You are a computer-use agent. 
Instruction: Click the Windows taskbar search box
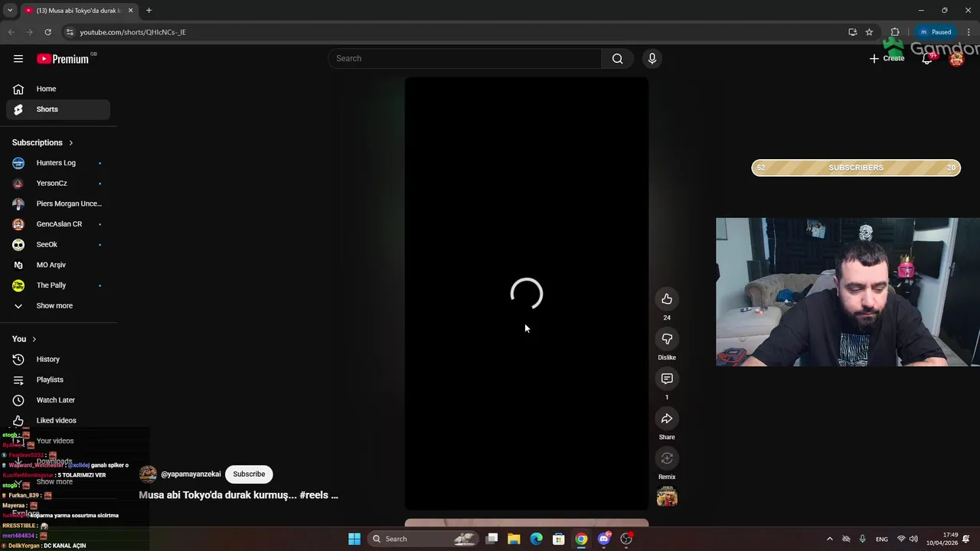point(423,539)
